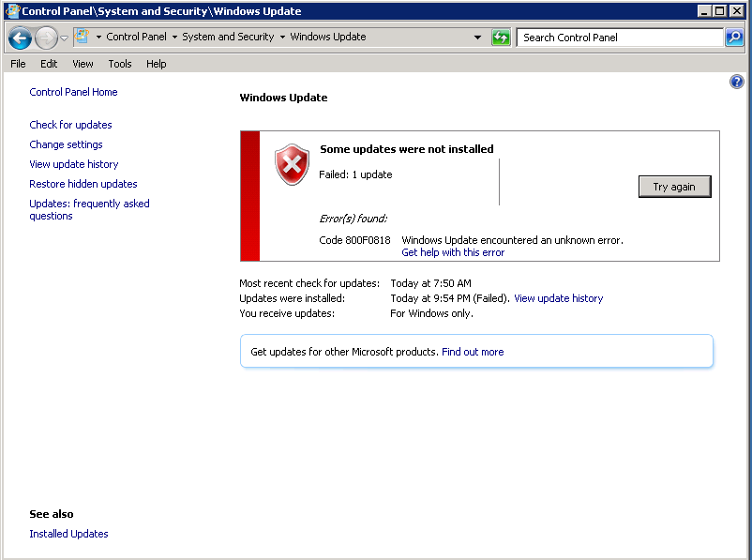This screenshot has height=560, width=752.
Task: Open the address bar history dropdown
Action: click(x=477, y=38)
